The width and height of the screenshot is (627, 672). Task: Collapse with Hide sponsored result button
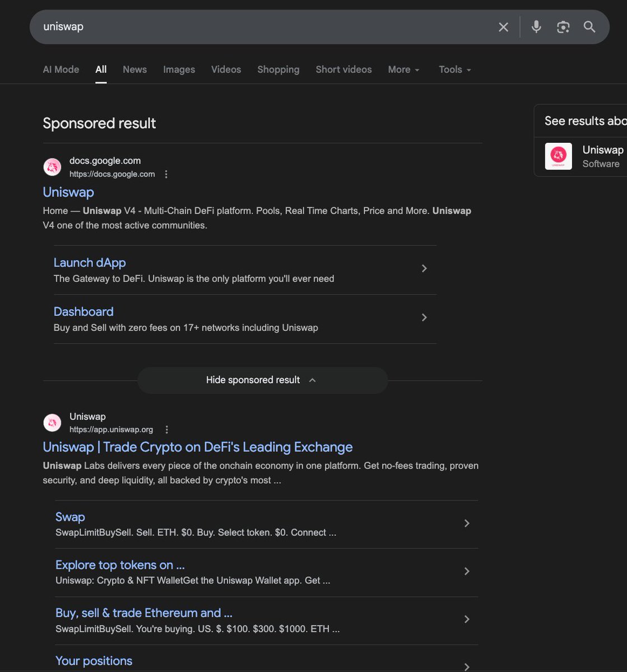[262, 380]
